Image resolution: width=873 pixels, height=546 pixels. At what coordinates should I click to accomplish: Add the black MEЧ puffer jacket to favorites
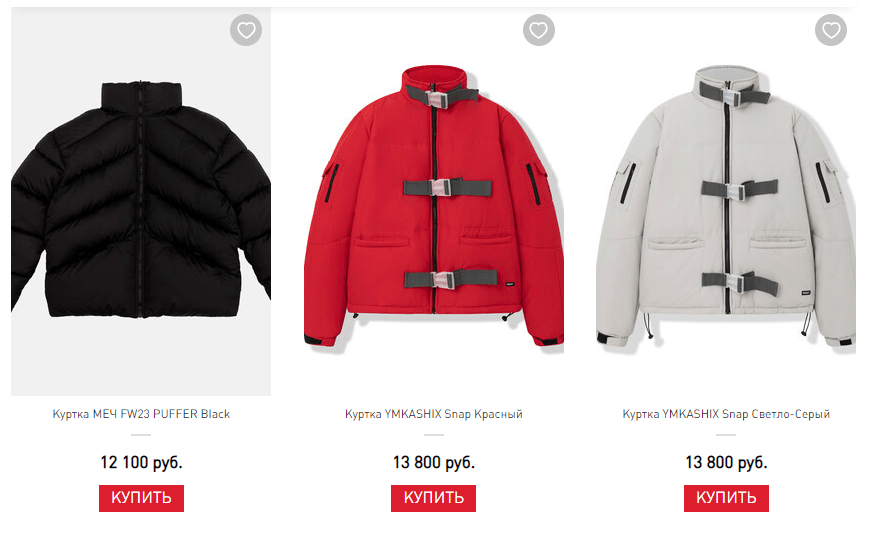pyautogui.click(x=246, y=29)
